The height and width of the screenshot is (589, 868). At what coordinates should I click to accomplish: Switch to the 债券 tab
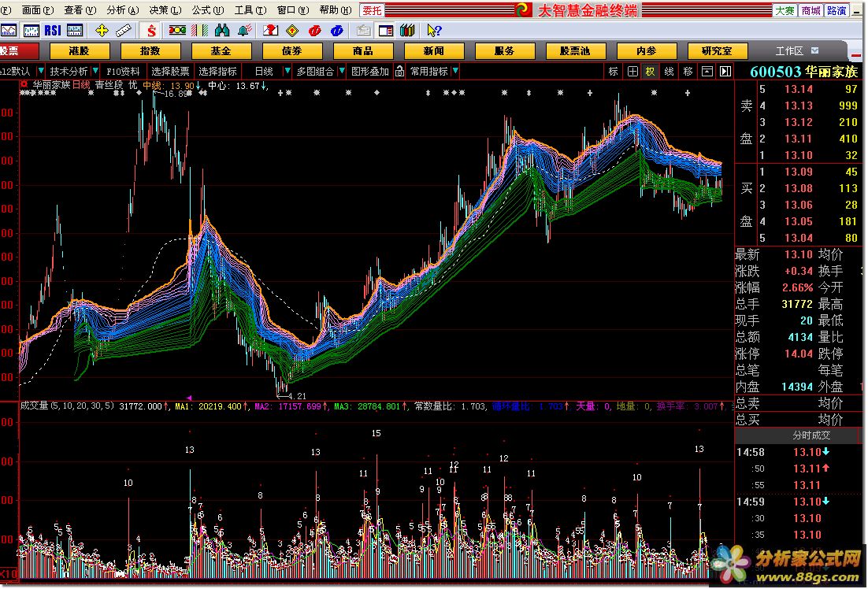pyautogui.click(x=291, y=51)
